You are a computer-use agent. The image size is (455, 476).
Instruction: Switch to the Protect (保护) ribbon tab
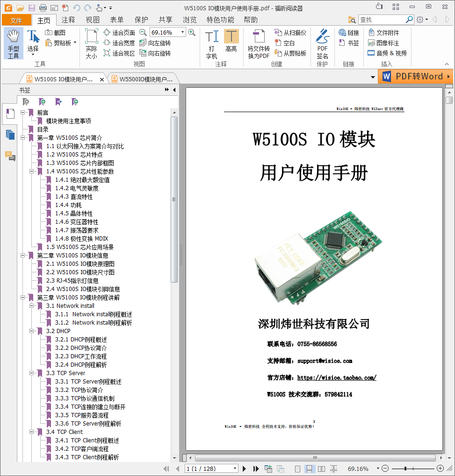click(x=141, y=20)
